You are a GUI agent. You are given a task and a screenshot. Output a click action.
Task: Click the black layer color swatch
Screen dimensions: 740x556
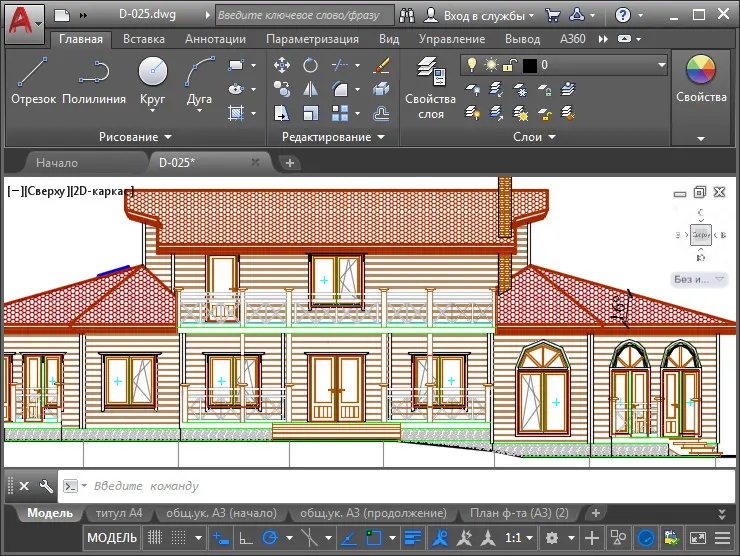pyautogui.click(x=529, y=65)
